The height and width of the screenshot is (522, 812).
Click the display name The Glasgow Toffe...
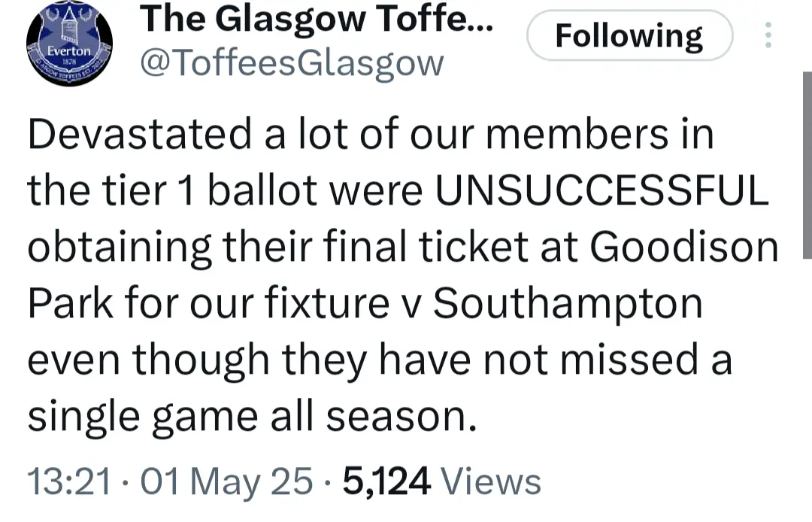click(x=318, y=20)
